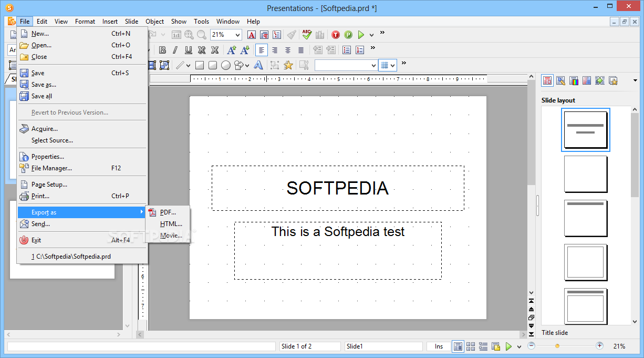Toggle underline formatting
Screen dimensions: 644x358
(x=189, y=50)
